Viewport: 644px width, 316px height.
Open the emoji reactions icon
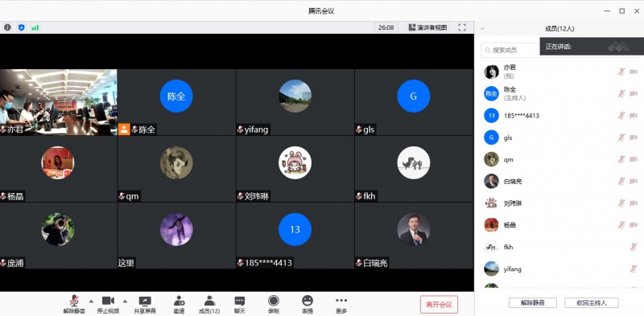[x=308, y=305]
